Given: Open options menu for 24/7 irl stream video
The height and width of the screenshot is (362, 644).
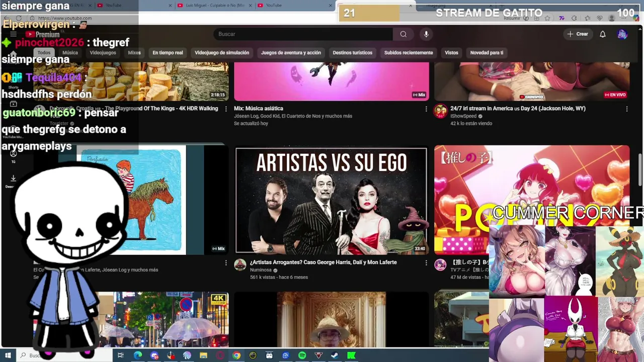Looking at the screenshot, I should point(626,109).
